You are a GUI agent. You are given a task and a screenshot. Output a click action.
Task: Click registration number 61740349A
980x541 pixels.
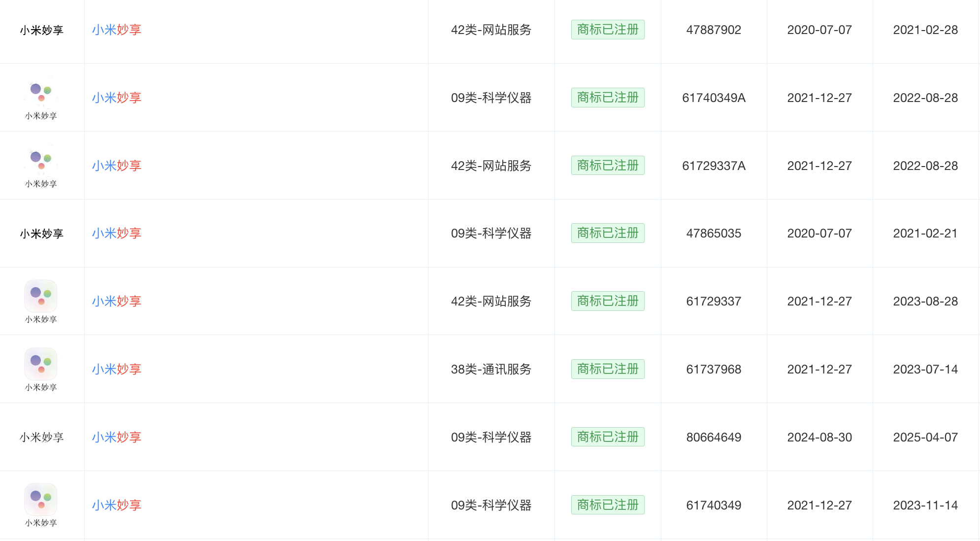tap(714, 98)
